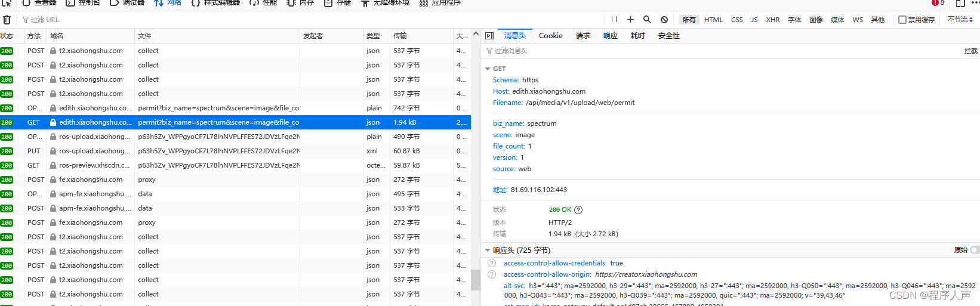Image resolution: width=980 pixels, height=306 pixels.
Task: Click the red error count badge
Action: click(x=938, y=3)
